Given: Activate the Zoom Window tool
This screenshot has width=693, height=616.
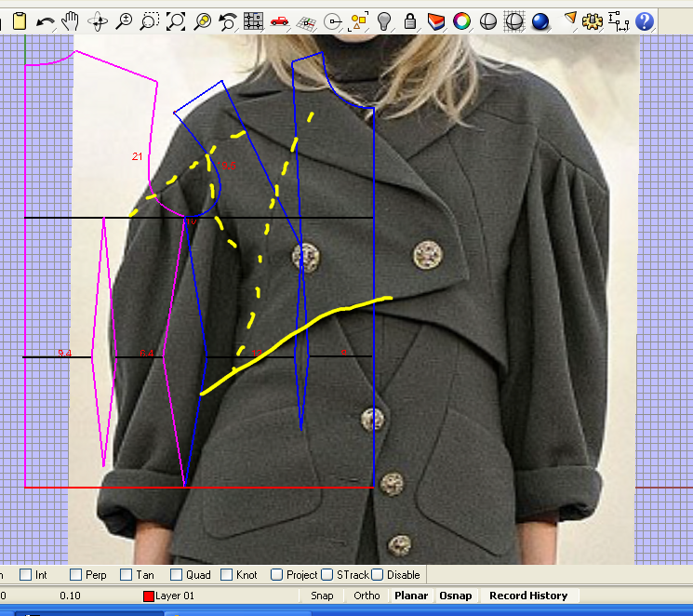Looking at the screenshot, I should [150, 21].
